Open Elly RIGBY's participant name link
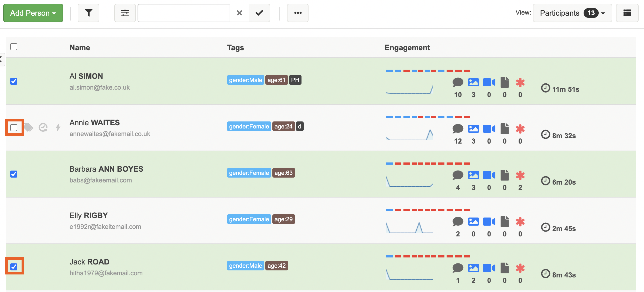644x292 pixels. coord(88,215)
